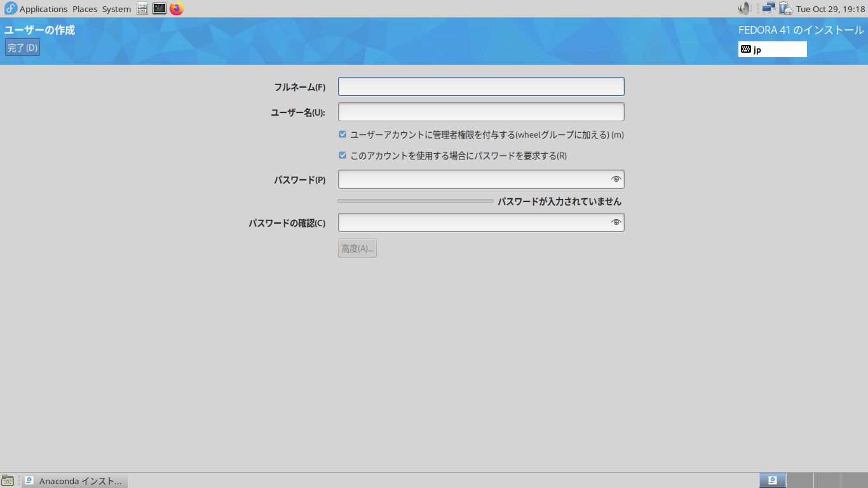Uncheck the wheel group administrator checkbox

coord(342,135)
